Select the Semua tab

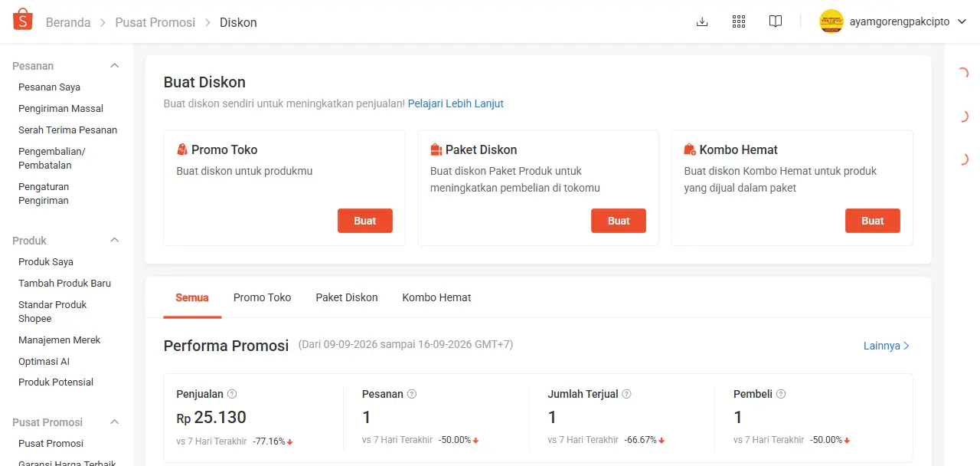(192, 297)
